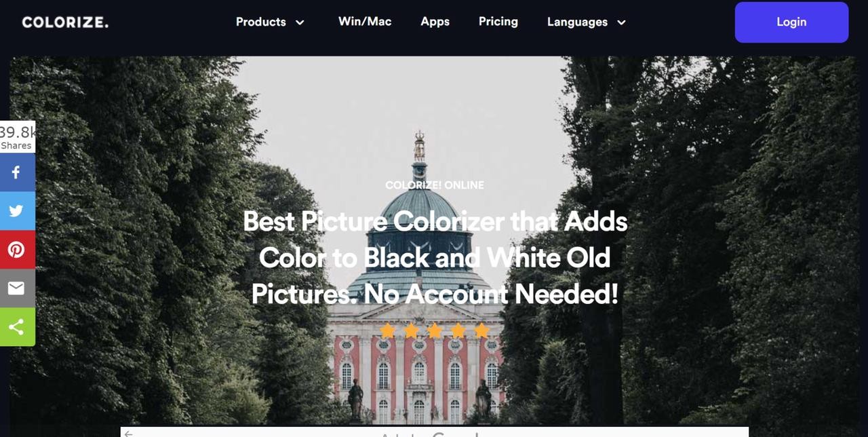This screenshot has width=868, height=437.
Task: Expand the Languages dropdown
Action: tap(586, 22)
